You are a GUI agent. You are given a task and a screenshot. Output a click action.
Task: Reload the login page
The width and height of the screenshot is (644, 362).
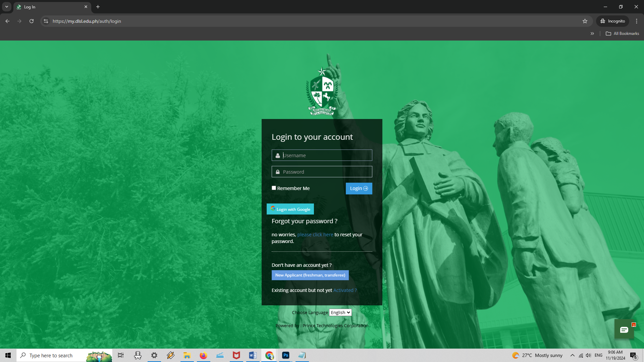point(32,21)
